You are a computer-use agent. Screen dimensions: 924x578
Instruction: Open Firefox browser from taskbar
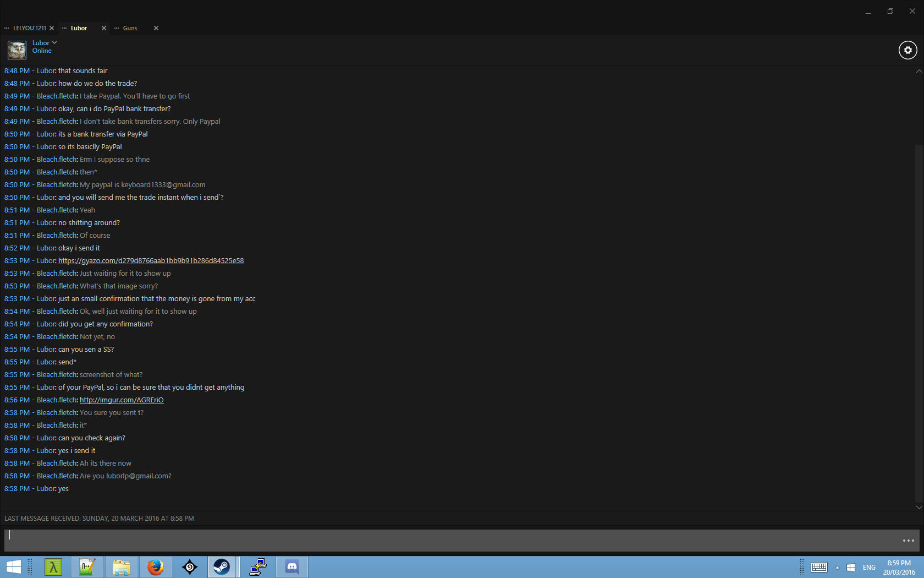156,566
